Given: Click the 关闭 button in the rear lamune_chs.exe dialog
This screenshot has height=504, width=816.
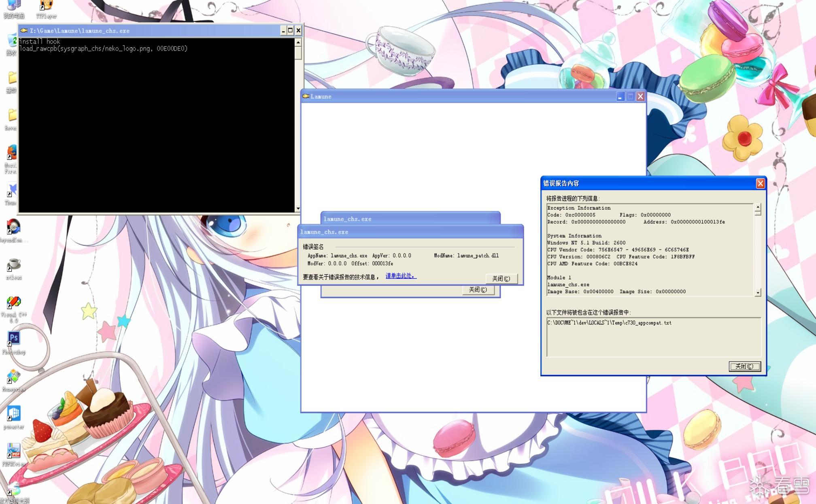Looking at the screenshot, I should click(478, 290).
